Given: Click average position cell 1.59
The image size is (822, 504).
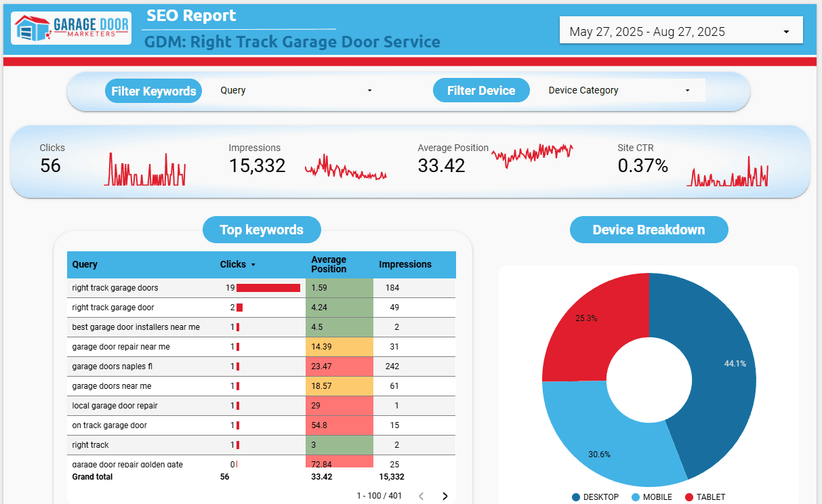Looking at the screenshot, I should (340, 288).
